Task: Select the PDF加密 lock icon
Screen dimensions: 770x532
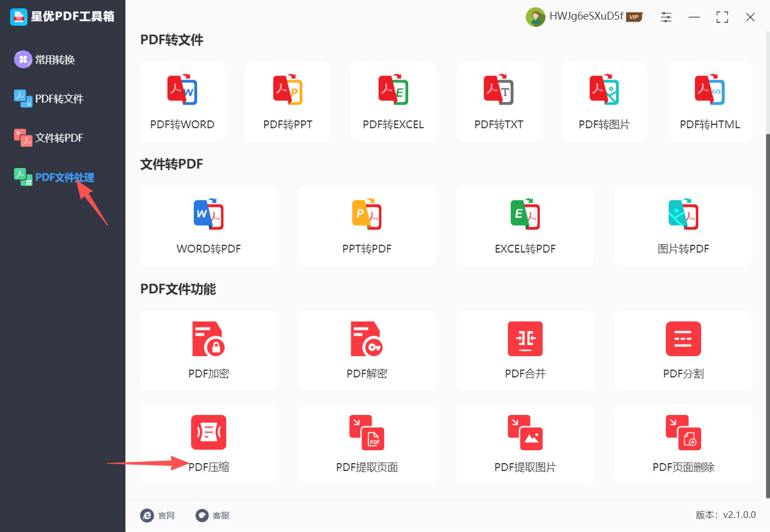Action: click(208, 339)
